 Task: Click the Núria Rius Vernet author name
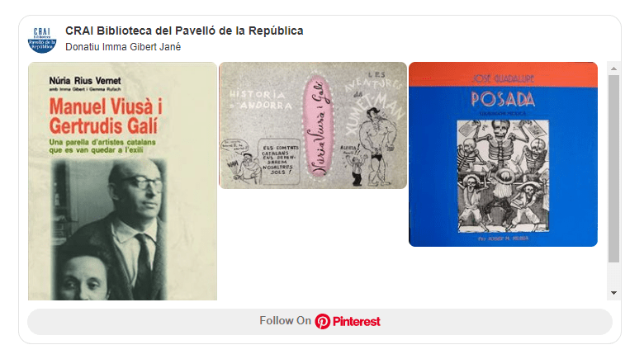(x=85, y=81)
